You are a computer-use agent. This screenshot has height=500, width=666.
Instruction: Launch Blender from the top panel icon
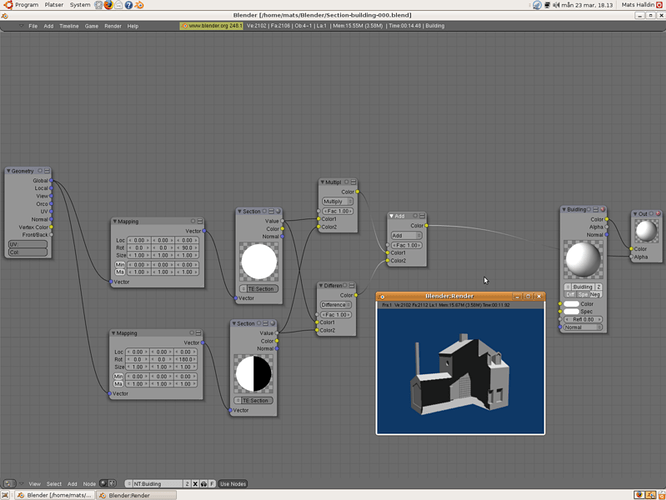[x=139, y=5]
